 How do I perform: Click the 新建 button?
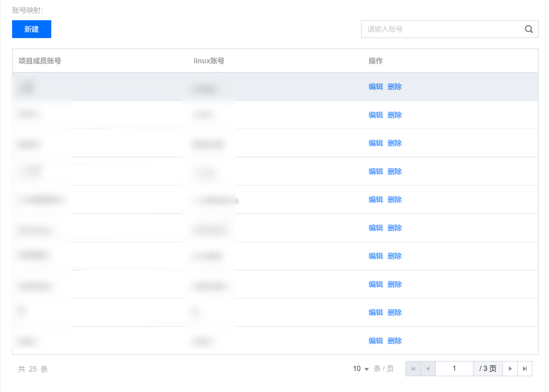tap(32, 29)
